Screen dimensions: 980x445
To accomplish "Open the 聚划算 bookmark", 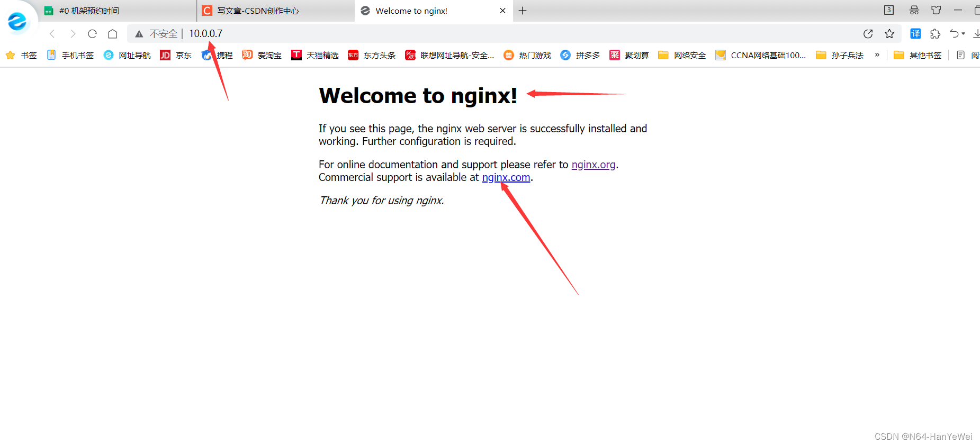I will pos(629,55).
